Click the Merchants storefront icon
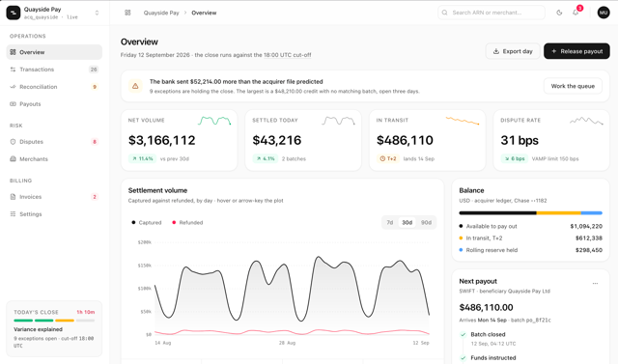The height and width of the screenshot is (364, 618). click(13, 158)
